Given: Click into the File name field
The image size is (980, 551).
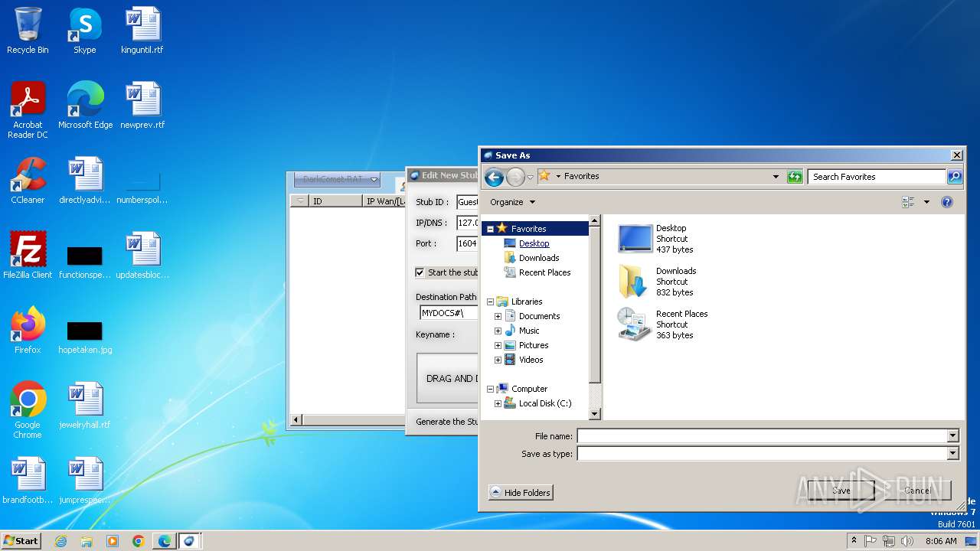Looking at the screenshot, I should (763, 436).
